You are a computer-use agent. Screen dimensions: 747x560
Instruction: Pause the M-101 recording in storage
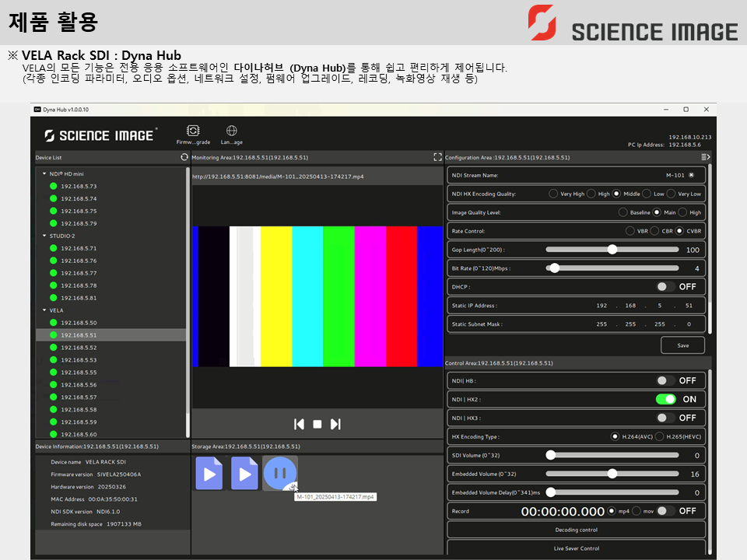(x=280, y=474)
